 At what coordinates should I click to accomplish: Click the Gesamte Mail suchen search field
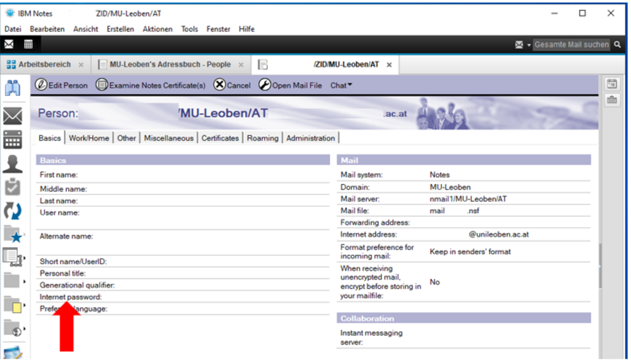pos(571,44)
